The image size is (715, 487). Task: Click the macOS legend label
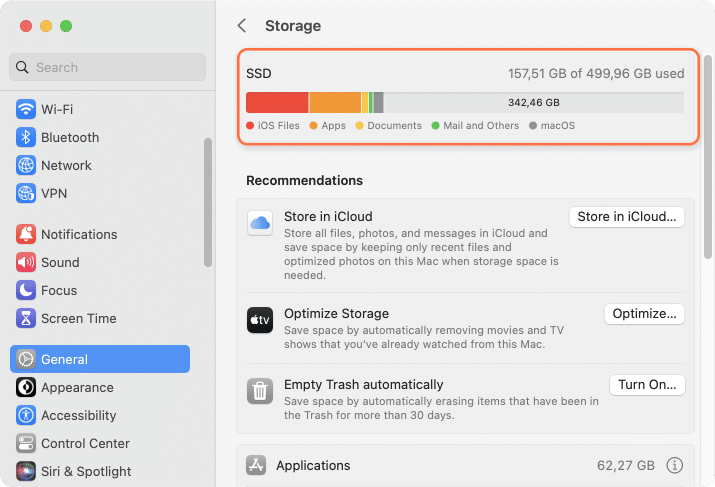coord(558,125)
